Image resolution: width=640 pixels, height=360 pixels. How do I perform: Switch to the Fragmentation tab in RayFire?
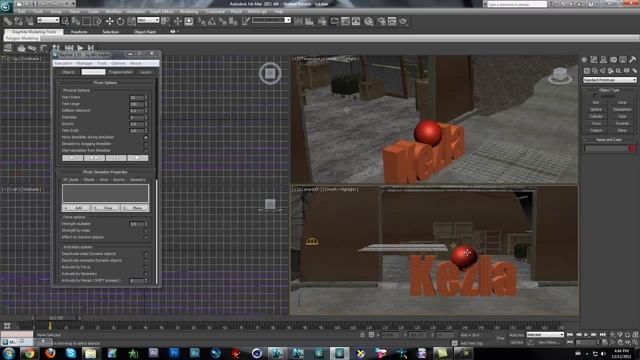tap(121, 72)
